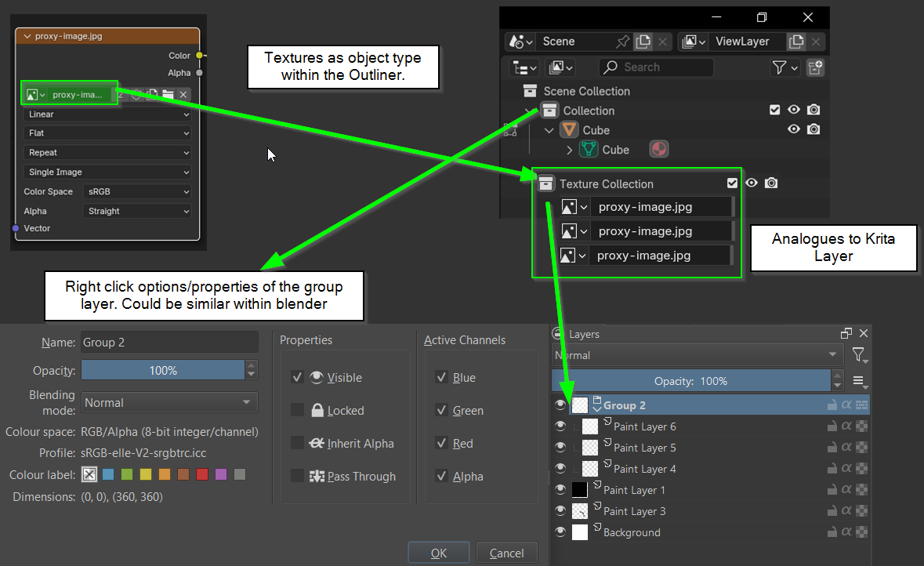This screenshot has width=924, height=566.
Task: Collapse the proxy-image.jpg node header
Action: pyautogui.click(x=27, y=36)
